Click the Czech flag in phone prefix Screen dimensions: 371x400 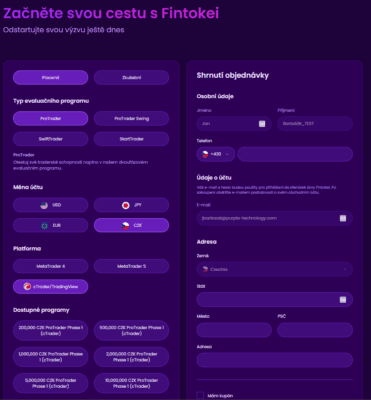coord(205,154)
